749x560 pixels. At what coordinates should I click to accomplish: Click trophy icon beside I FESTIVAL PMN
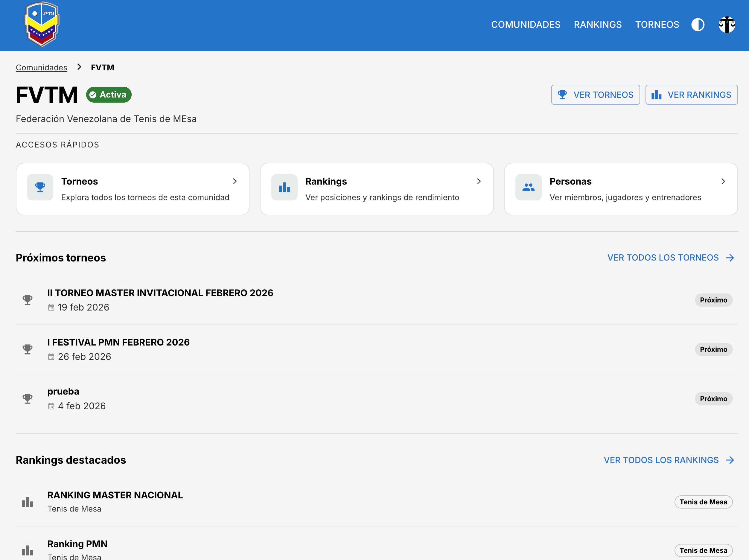(28, 349)
